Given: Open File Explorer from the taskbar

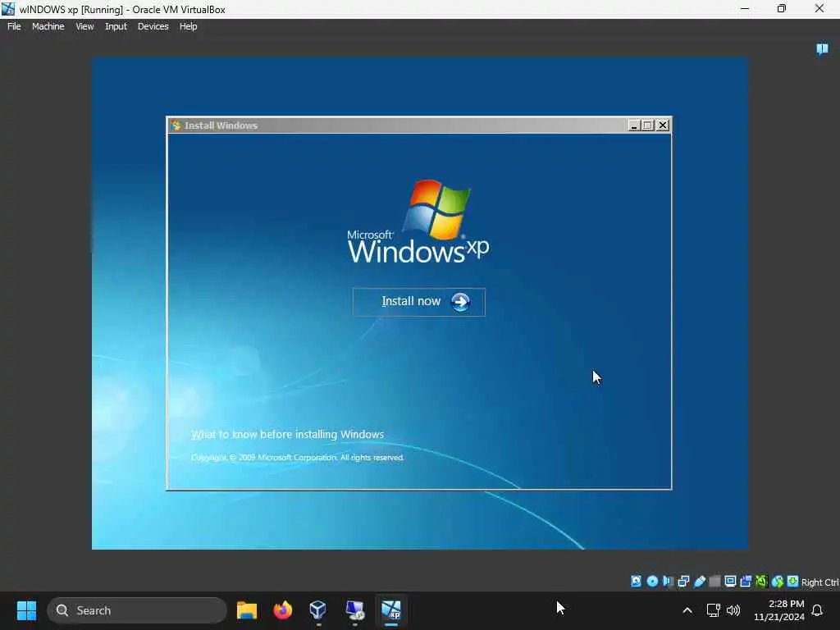Looking at the screenshot, I should coord(247,610).
